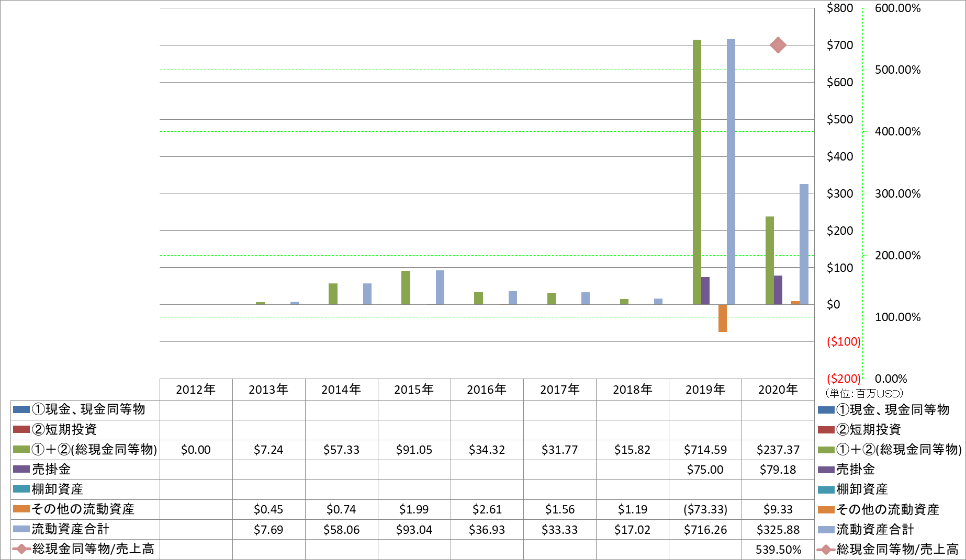Click the 2014年 column header

341,390
